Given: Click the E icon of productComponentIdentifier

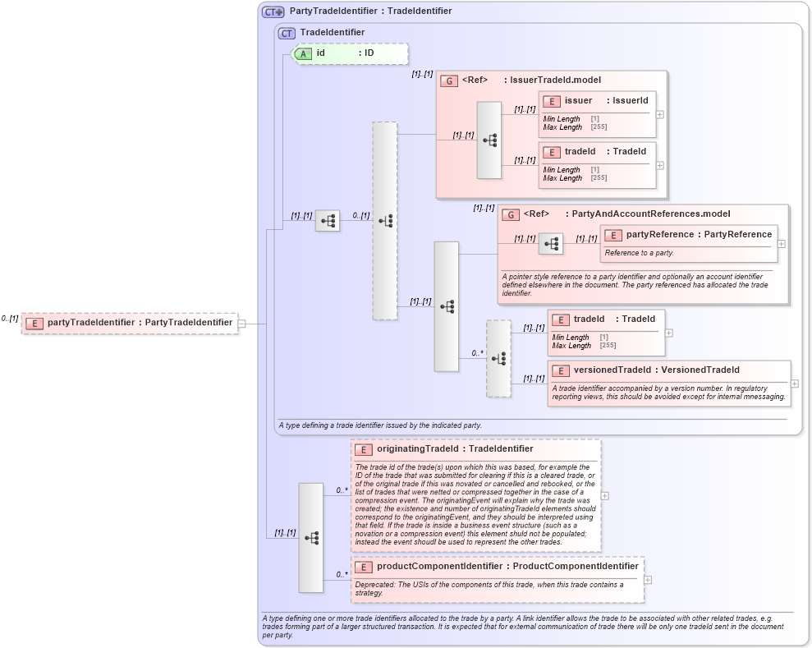Looking at the screenshot, I should (x=364, y=568).
